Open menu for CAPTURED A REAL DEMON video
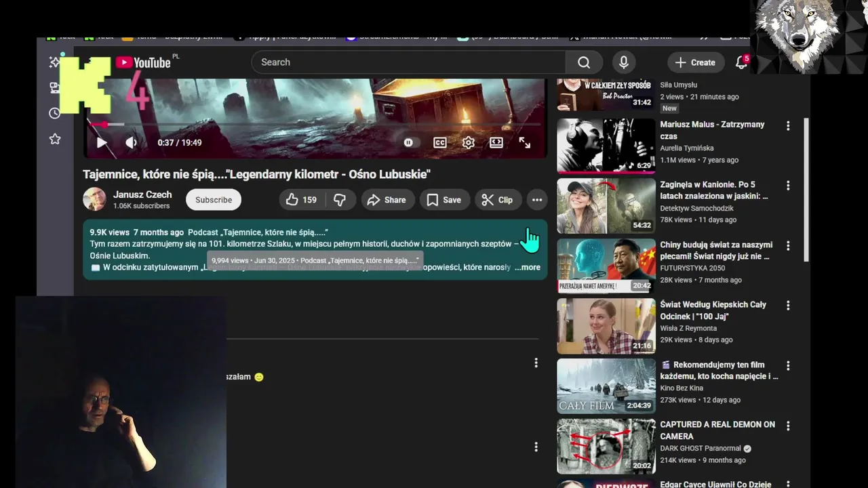The image size is (868, 488). (x=788, y=426)
